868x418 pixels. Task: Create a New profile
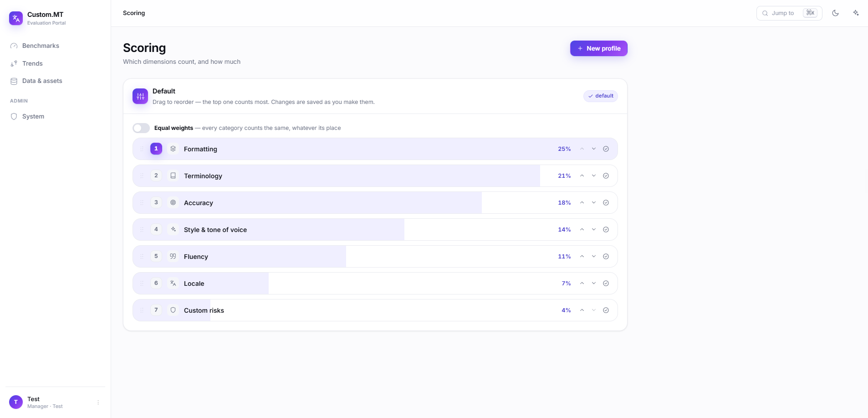[599, 48]
